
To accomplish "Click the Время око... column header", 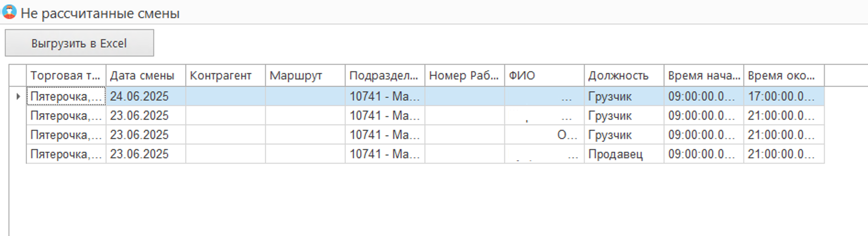I will pyautogui.click(x=784, y=76).
